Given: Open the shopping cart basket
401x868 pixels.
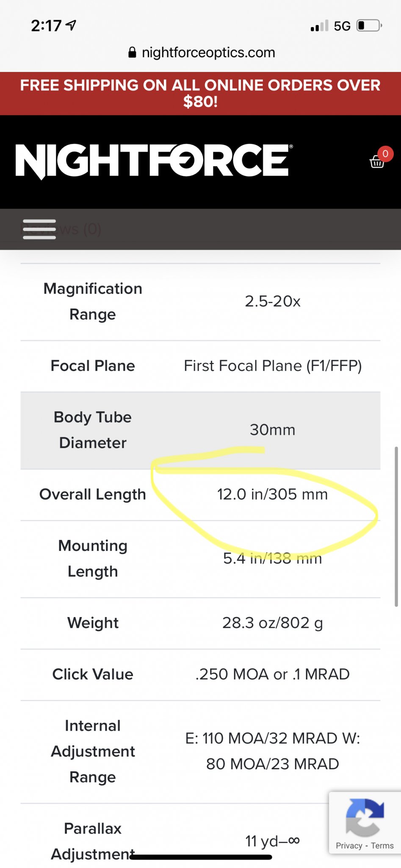Looking at the screenshot, I should click(376, 162).
